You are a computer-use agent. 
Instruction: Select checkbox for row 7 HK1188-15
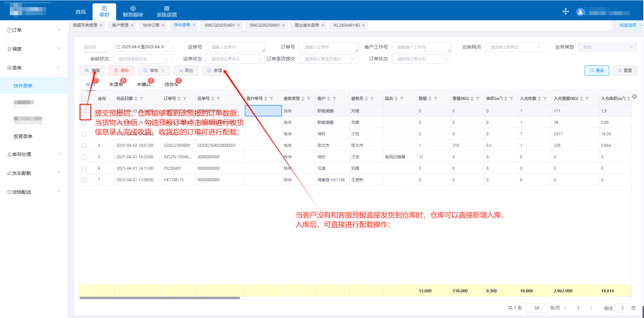(84, 180)
